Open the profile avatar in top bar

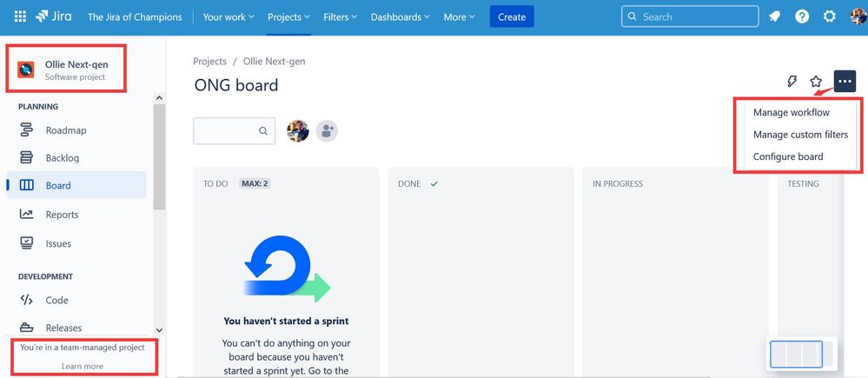pos(858,17)
